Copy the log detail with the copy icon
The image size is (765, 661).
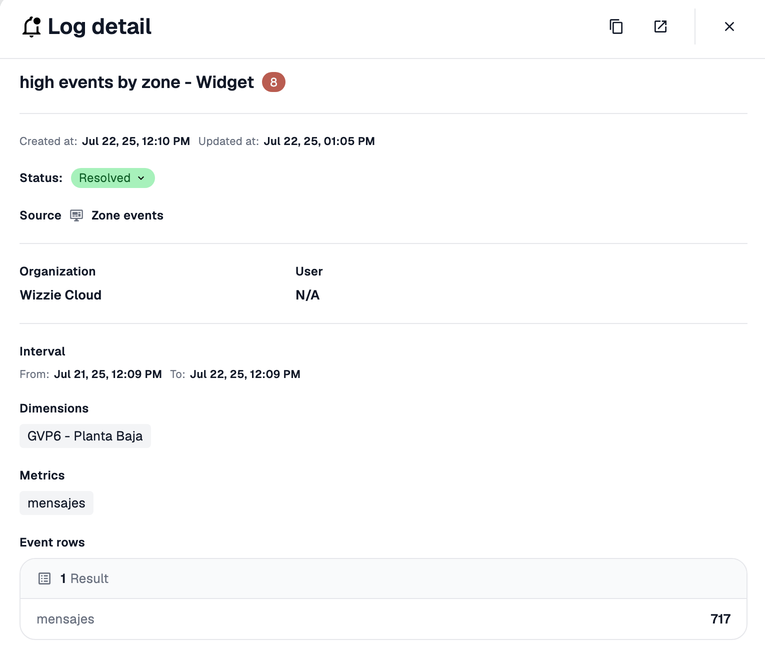coord(616,27)
